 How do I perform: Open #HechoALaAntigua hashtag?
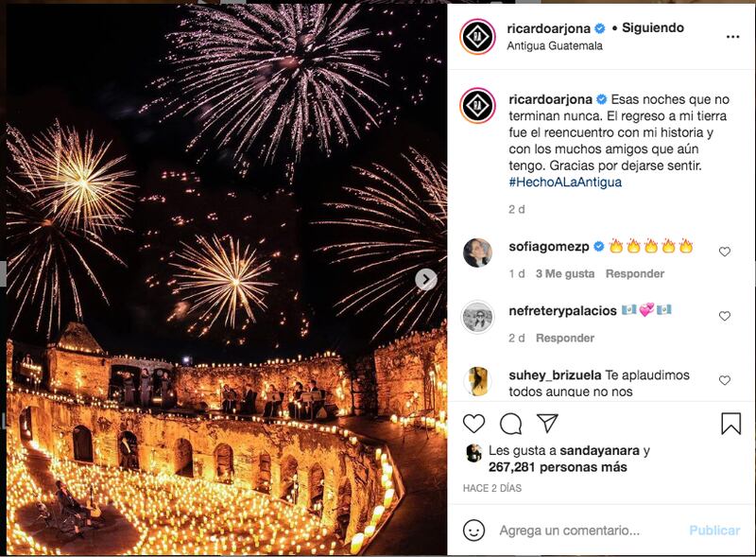pos(564,182)
